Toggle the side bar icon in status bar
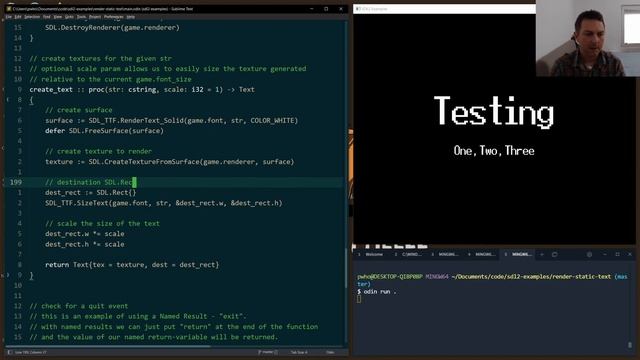Image resolution: width=640 pixels, height=360 pixels. (x=9, y=352)
